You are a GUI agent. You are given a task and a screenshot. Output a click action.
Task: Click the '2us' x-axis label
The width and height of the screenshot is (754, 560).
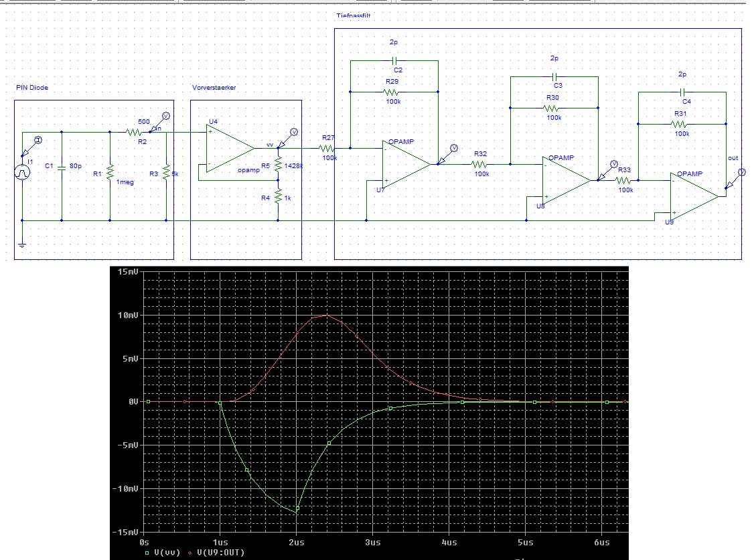[297, 542]
